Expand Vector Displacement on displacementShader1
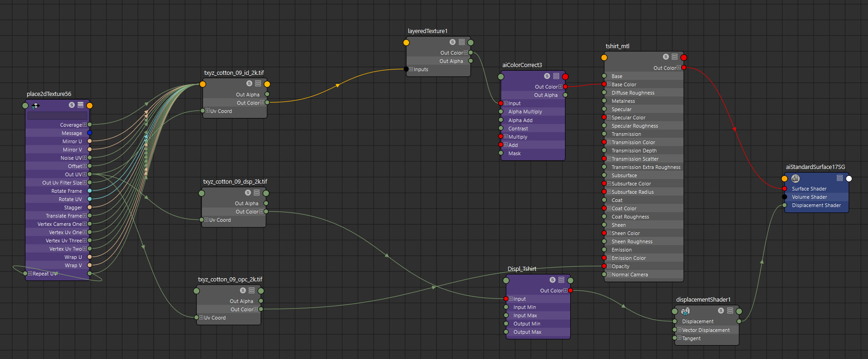This screenshot has width=868, height=359. (679, 330)
